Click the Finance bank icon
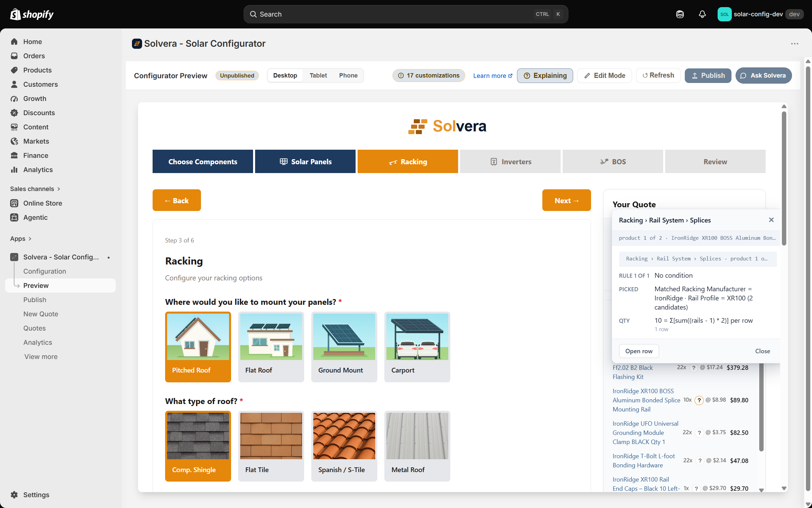The height and width of the screenshot is (508, 812). 14,155
